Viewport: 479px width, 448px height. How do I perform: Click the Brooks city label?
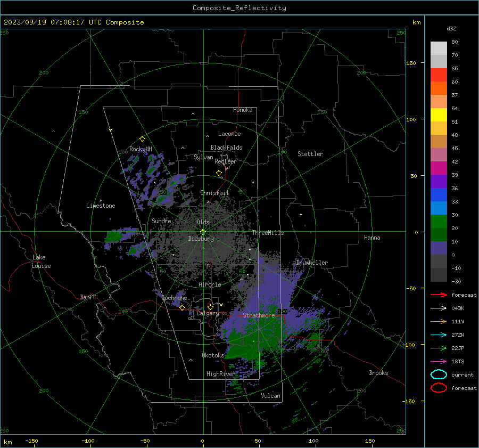(378, 373)
